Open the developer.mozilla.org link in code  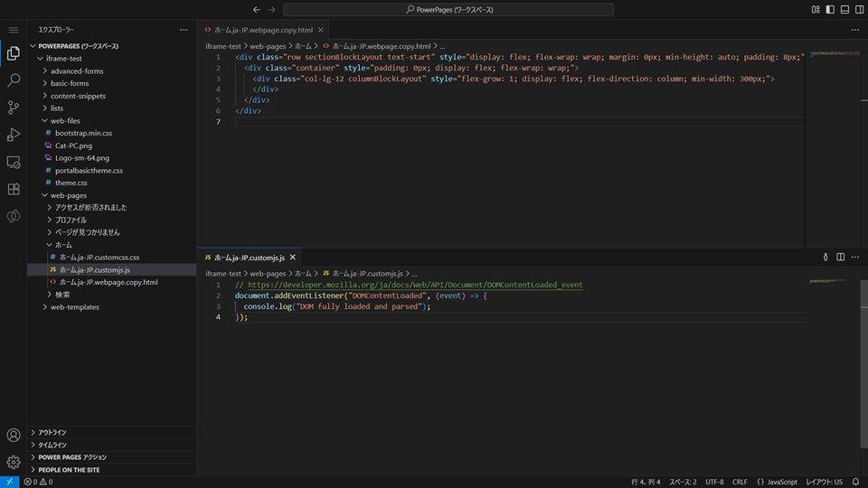pyautogui.click(x=415, y=285)
